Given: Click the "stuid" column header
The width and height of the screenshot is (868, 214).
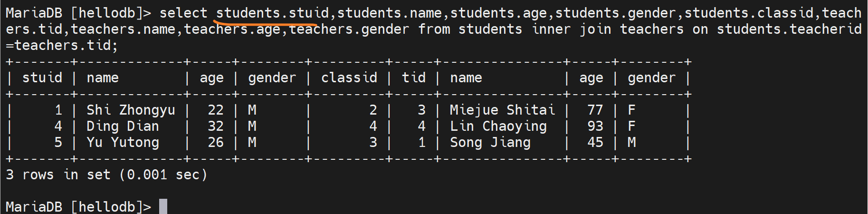Looking at the screenshot, I should [42, 78].
